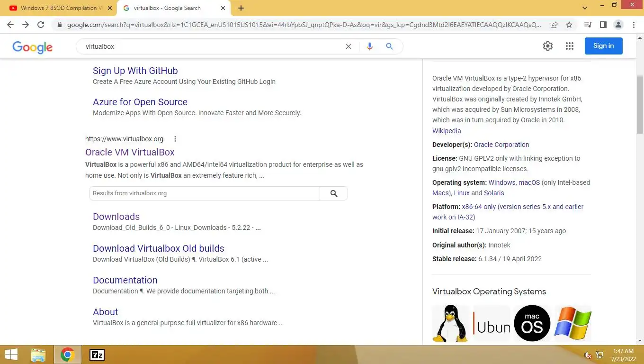The height and width of the screenshot is (364, 644).
Task: Click the https://www.virtualbox.org URL text
Action: tap(124, 139)
